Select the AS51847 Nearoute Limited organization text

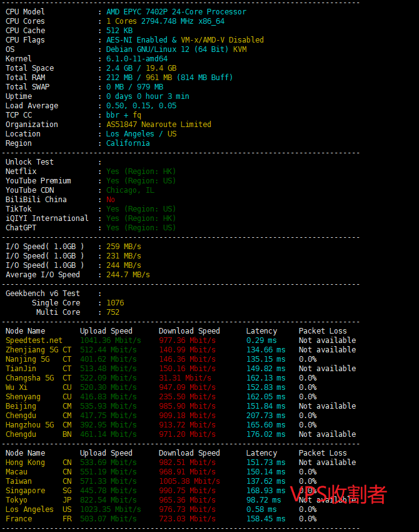158,125
